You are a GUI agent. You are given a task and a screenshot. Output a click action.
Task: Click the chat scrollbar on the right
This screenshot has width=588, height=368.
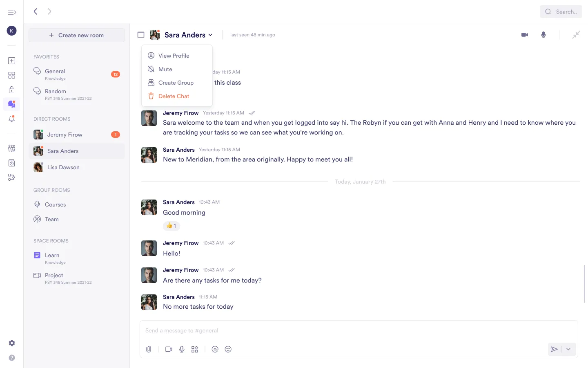(x=584, y=284)
